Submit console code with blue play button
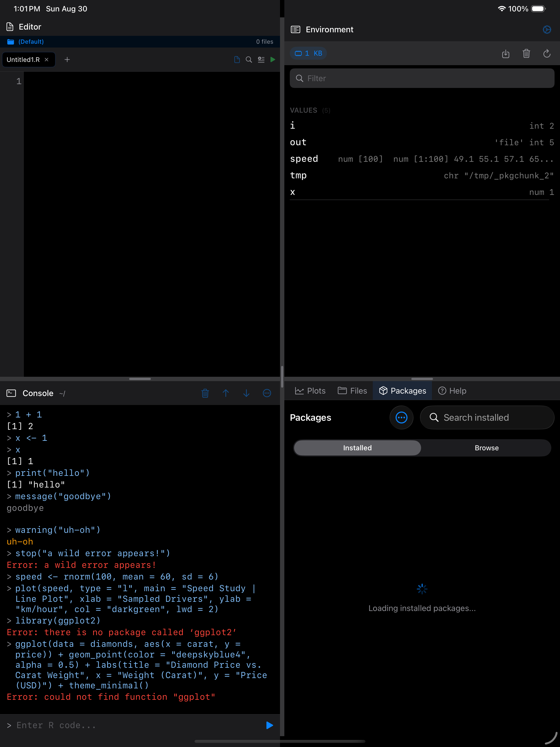560x747 pixels. 269,725
